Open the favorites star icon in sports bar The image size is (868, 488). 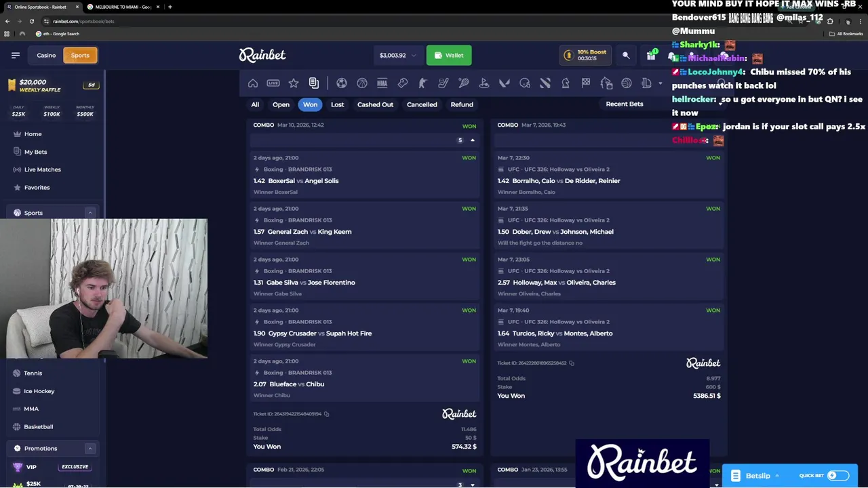pyautogui.click(x=294, y=83)
